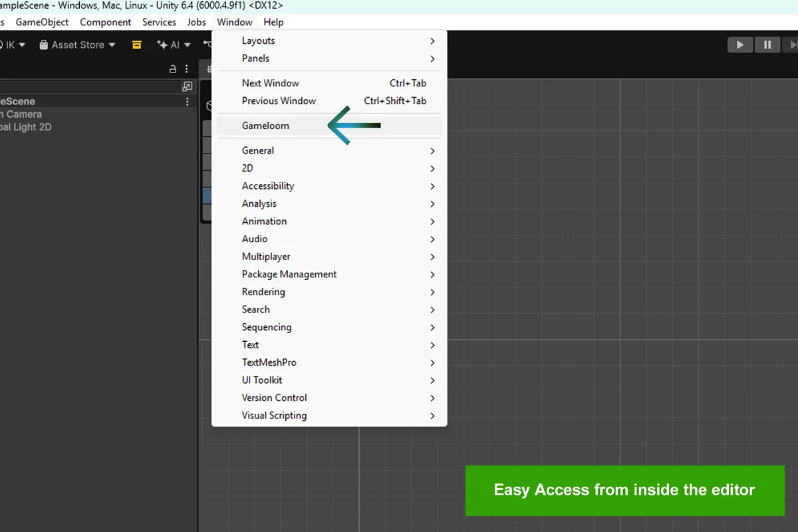Open the Services menu
The width and height of the screenshot is (798, 532).
[x=160, y=22]
